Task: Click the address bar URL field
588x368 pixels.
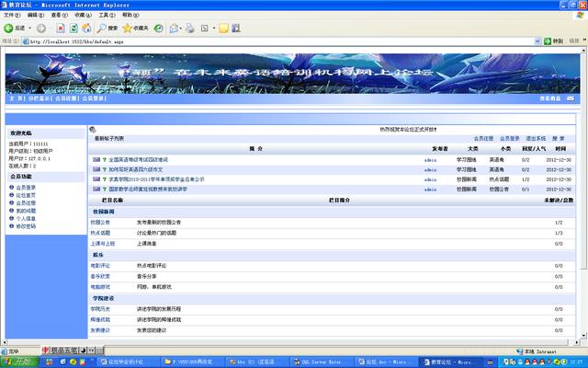Action: (x=277, y=41)
